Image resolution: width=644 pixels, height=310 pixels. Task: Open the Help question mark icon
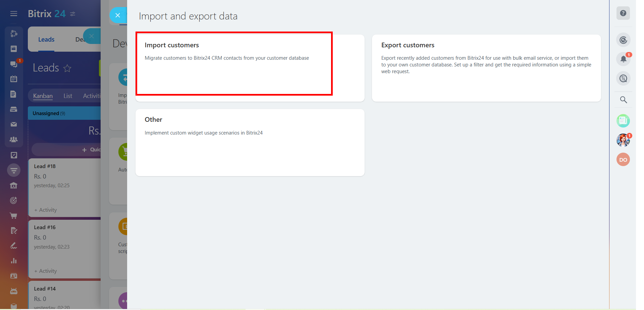click(x=623, y=13)
